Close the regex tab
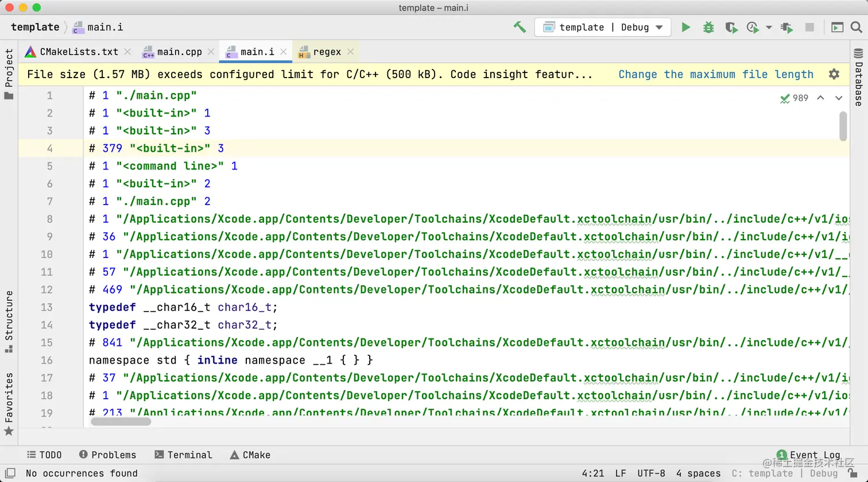This screenshot has height=482, width=868. point(350,52)
